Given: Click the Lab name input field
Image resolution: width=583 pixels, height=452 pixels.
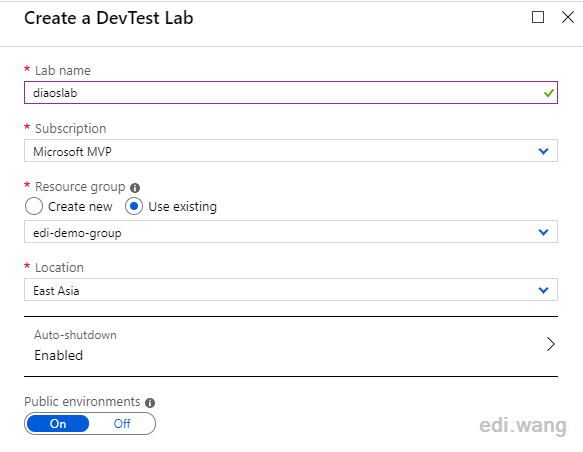Looking at the screenshot, I should tap(291, 93).
